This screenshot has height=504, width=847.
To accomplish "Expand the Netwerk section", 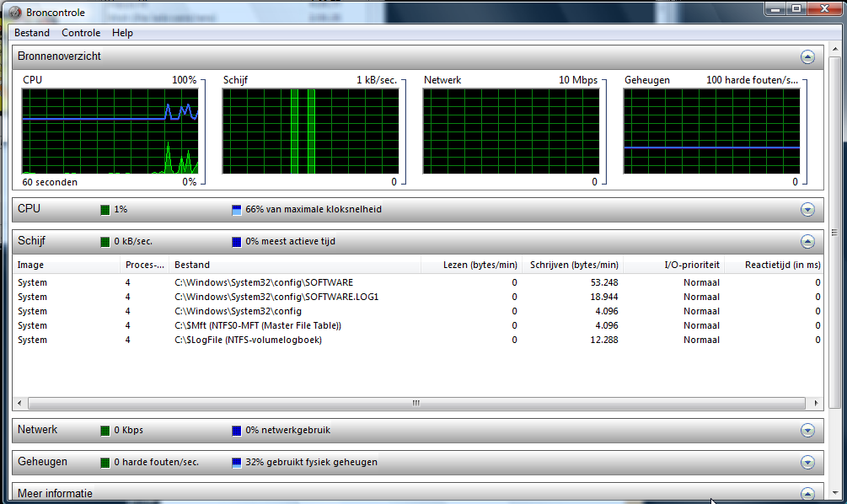I will click(807, 430).
